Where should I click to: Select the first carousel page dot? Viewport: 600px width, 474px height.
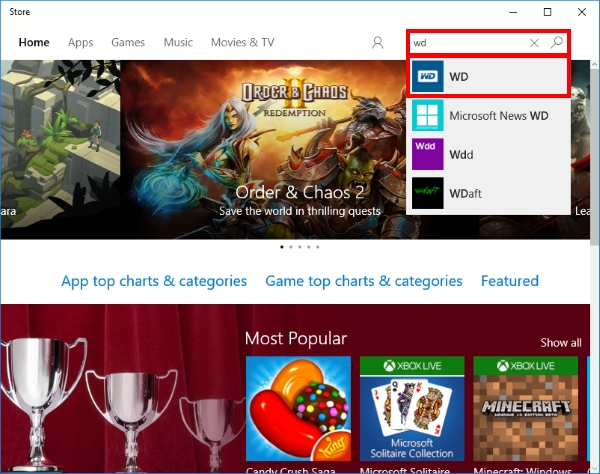pos(282,247)
